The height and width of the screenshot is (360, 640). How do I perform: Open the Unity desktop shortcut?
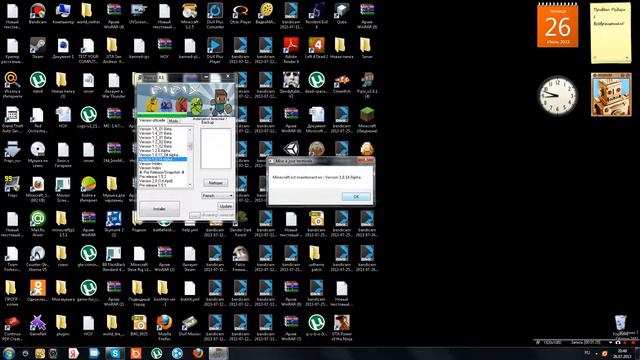coord(291,149)
